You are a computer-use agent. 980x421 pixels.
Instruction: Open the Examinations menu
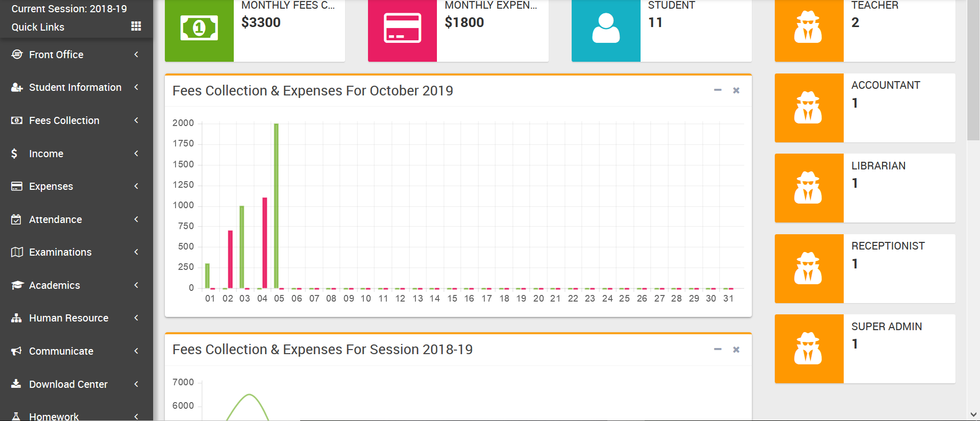pyautogui.click(x=60, y=252)
